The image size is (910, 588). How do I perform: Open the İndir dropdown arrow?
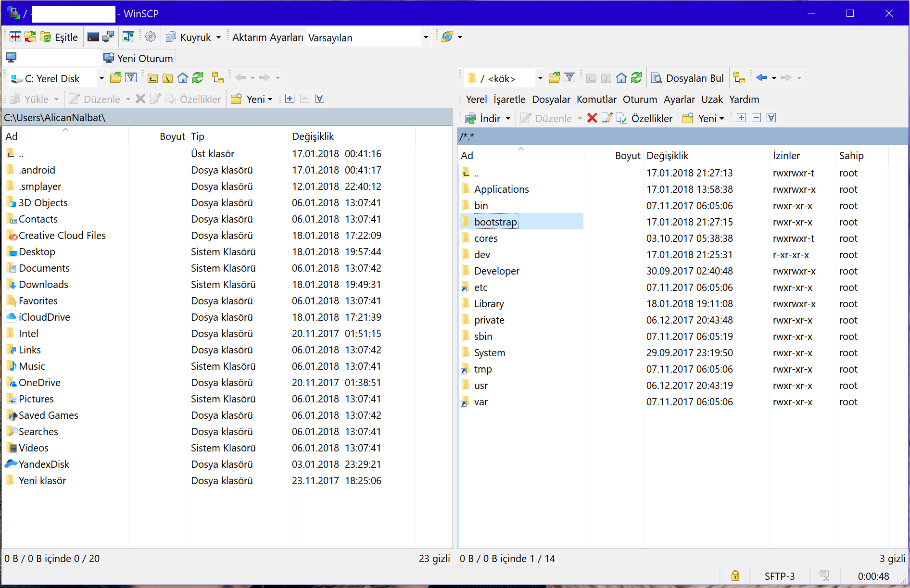click(x=508, y=118)
